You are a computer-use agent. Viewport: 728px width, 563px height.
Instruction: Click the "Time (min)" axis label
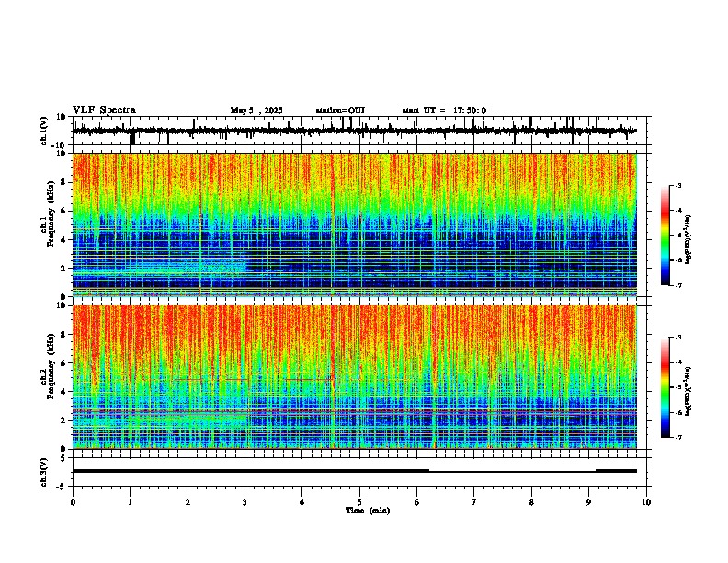point(368,511)
